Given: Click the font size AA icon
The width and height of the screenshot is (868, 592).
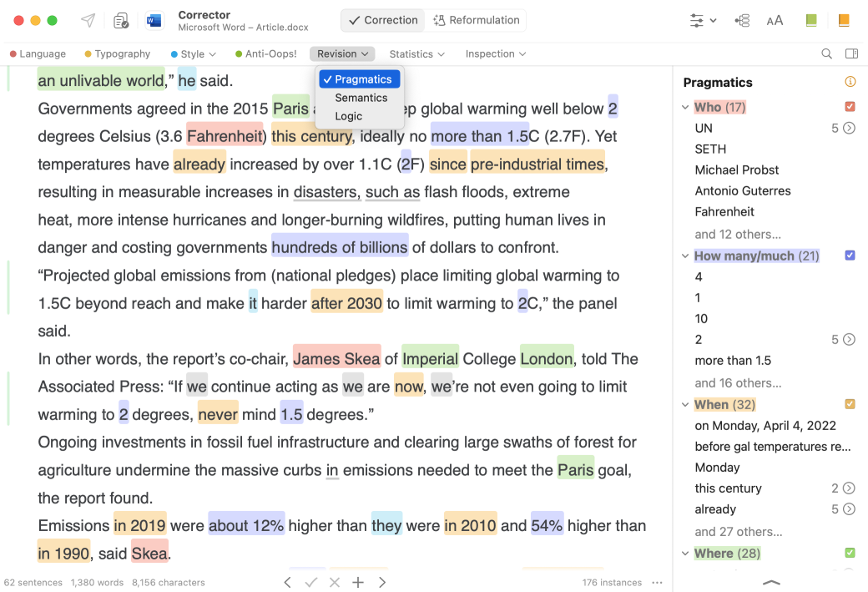Looking at the screenshot, I should pyautogui.click(x=775, y=21).
